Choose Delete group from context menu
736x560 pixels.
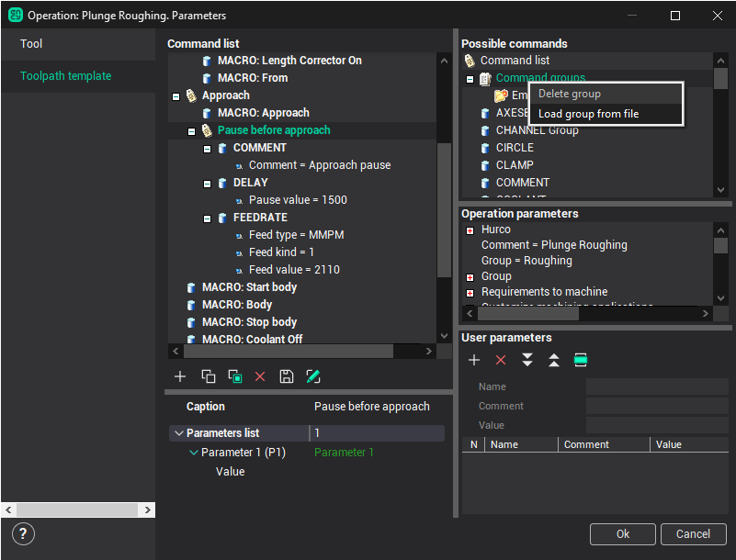(x=569, y=94)
